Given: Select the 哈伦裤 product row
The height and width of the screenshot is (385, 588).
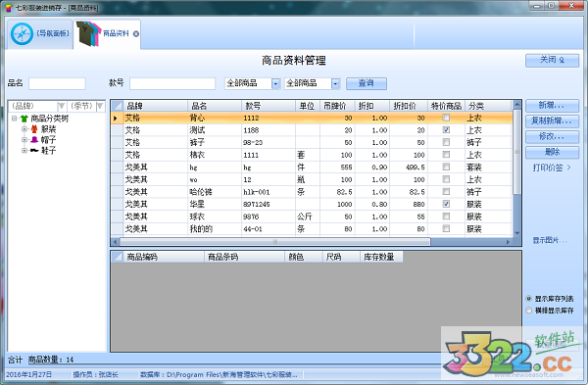Looking at the screenshot, I should coord(312,192).
